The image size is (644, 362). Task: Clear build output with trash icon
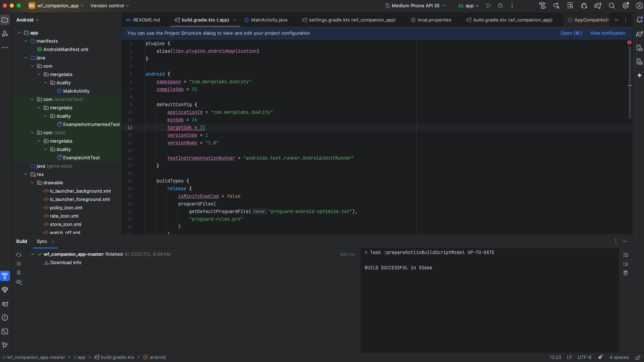point(626,273)
